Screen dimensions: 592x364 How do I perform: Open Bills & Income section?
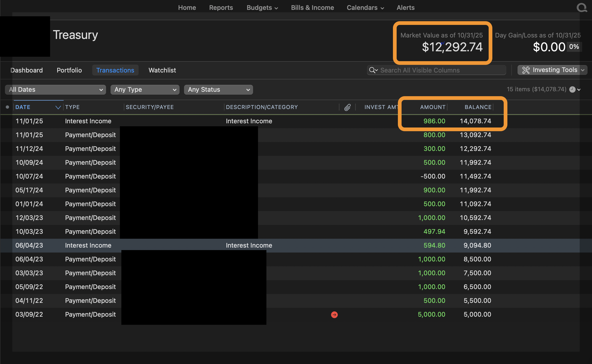click(x=312, y=8)
